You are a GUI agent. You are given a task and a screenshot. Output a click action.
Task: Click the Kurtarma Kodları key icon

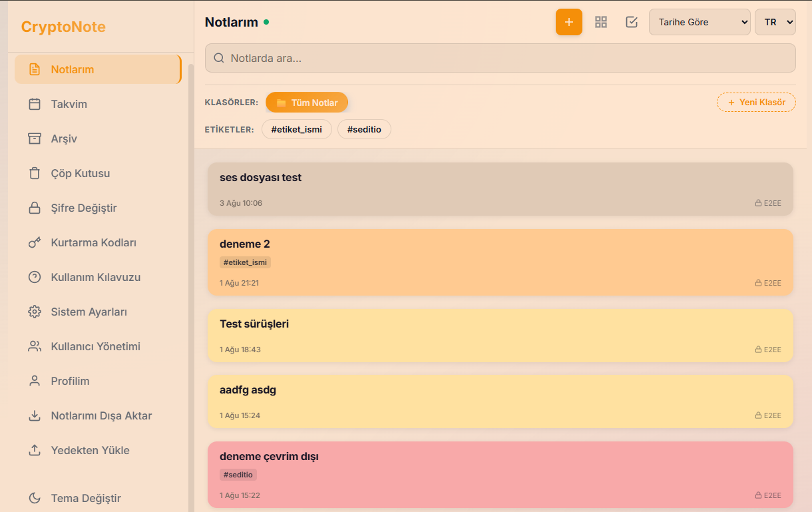tap(35, 242)
